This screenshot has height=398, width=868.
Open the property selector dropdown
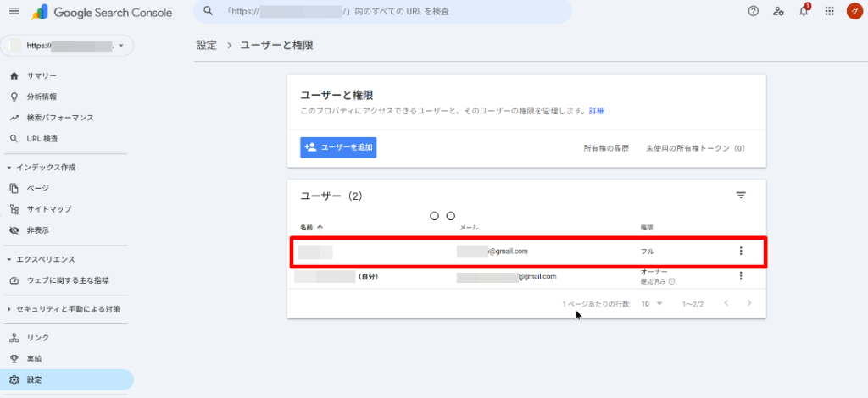(x=67, y=46)
